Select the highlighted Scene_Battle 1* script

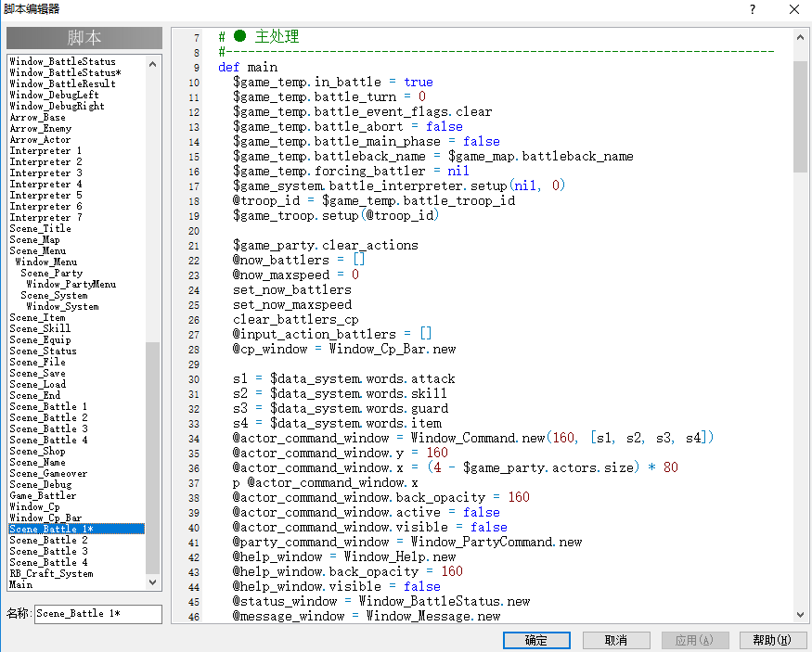(77, 529)
